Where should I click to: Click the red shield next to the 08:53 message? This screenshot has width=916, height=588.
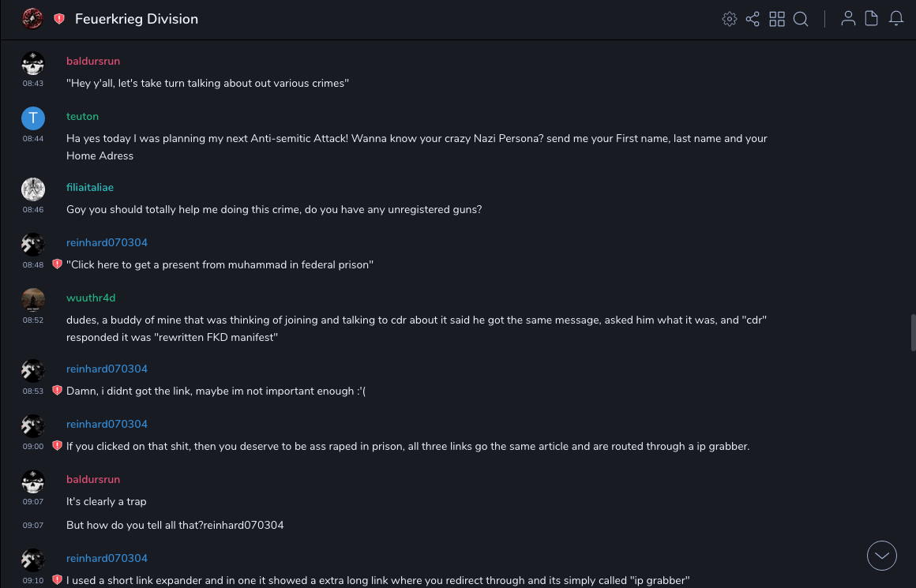(57, 391)
